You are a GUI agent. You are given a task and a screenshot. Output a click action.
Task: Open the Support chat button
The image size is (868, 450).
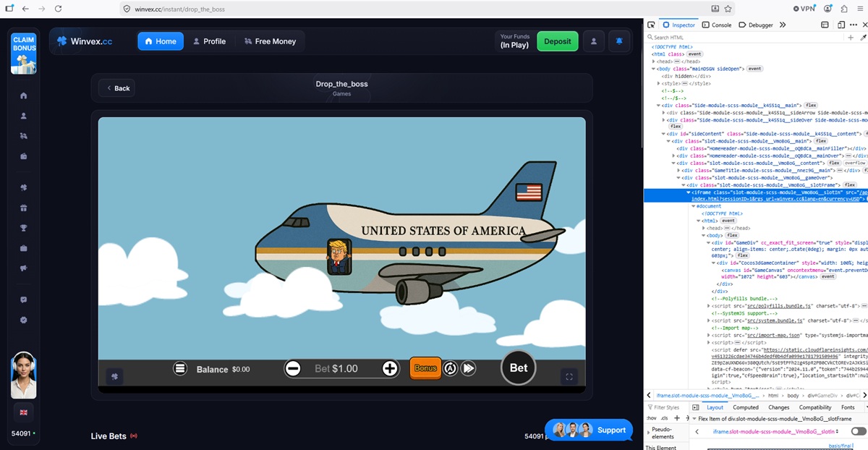point(588,430)
